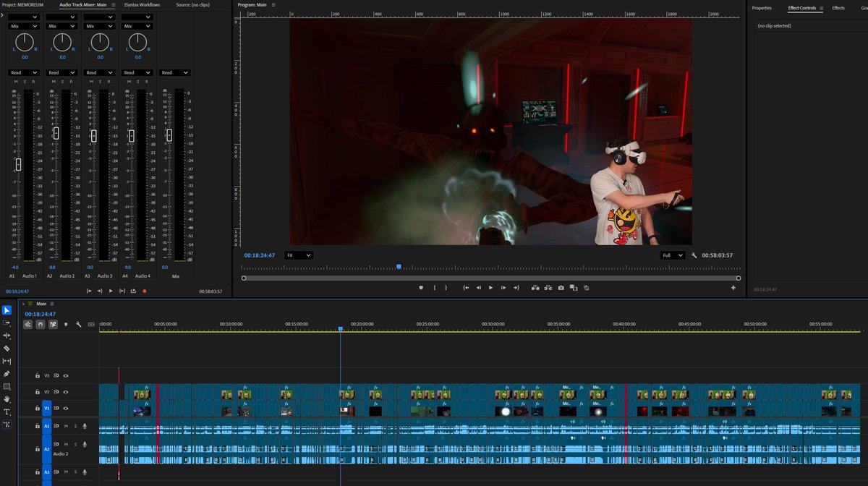Viewport: 868px width, 486px height.
Task: Open caption track options in timeline
Action: (91, 325)
